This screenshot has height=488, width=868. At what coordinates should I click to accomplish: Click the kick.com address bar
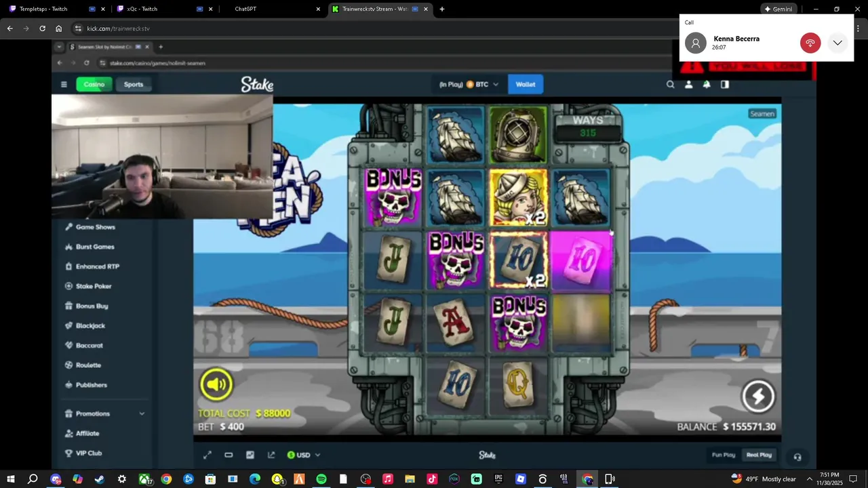pos(380,28)
